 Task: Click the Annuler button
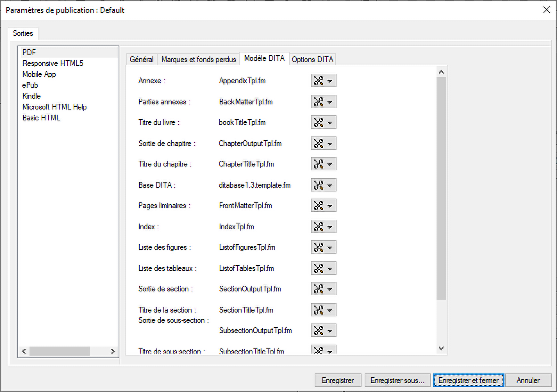[x=528, y=380]
